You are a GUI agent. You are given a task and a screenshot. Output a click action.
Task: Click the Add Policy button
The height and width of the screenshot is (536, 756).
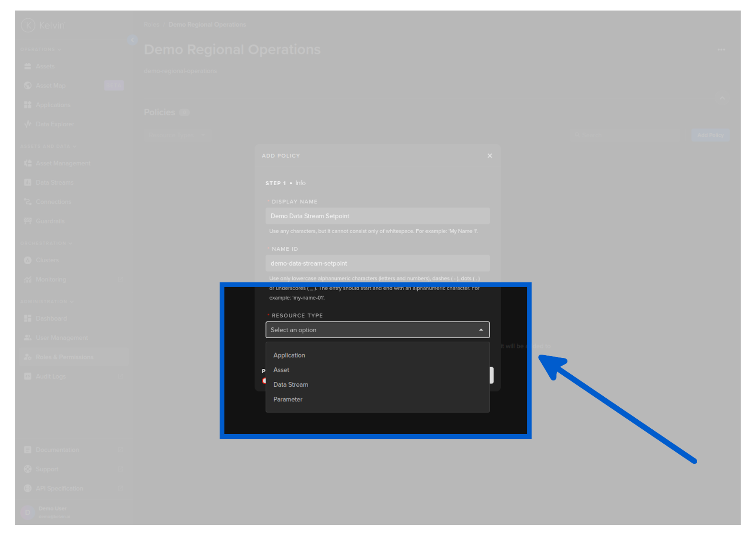pos(710,135)
